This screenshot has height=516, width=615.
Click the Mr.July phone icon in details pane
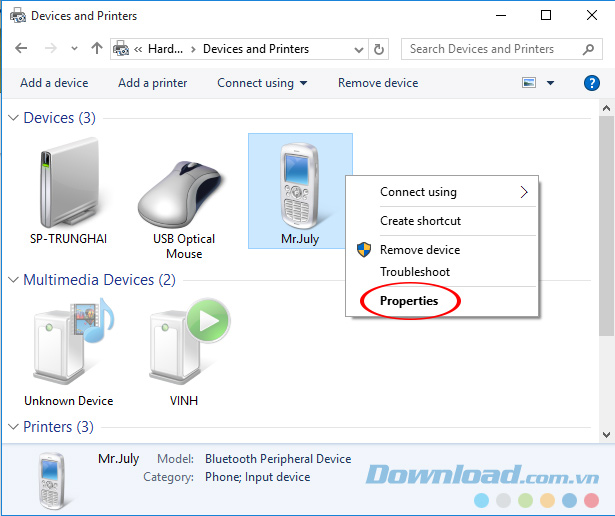[52, 481]
